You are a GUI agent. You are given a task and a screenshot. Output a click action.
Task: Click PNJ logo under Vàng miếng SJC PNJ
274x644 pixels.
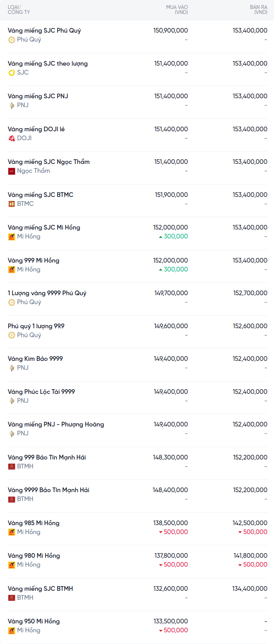point(12,105)
